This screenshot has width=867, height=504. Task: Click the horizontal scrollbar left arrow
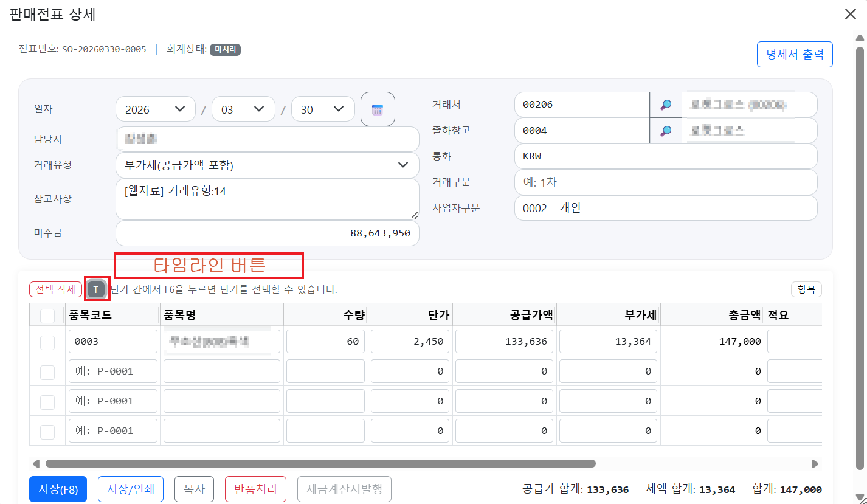tap(36, 464)
